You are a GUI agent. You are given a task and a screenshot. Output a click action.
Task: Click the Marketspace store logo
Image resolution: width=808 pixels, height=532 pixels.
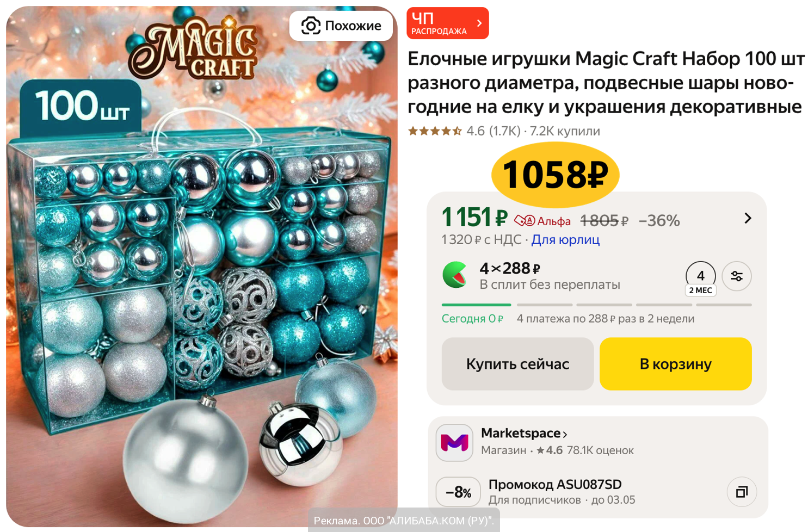(454, 443)
